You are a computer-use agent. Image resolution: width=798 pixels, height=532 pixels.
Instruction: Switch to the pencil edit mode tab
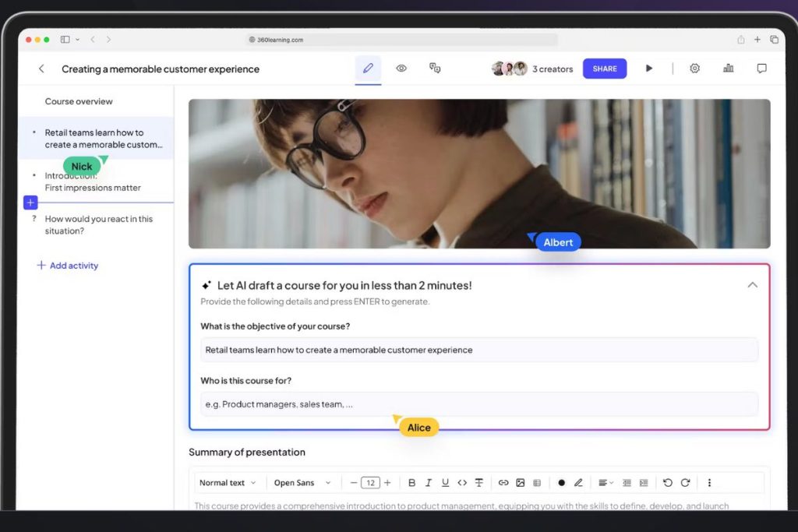point(368,69)
